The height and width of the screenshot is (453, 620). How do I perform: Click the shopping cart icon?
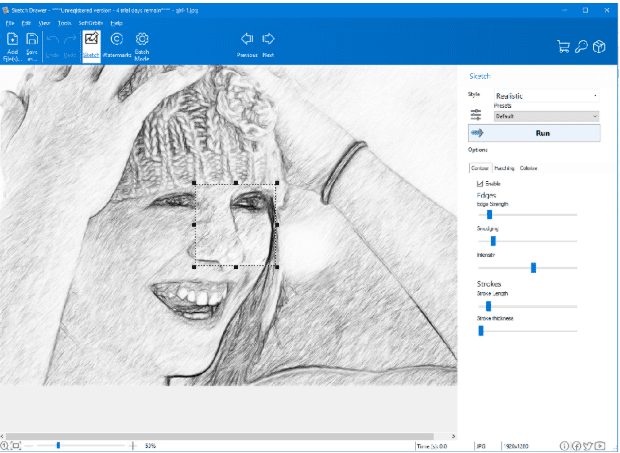click(x=565, y=46)
